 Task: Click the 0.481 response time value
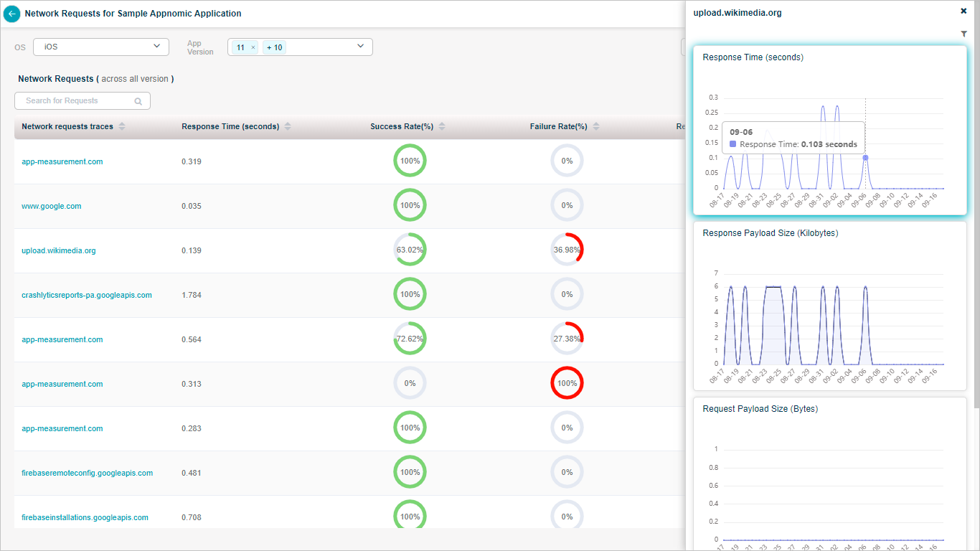click(x=192, y=473)
